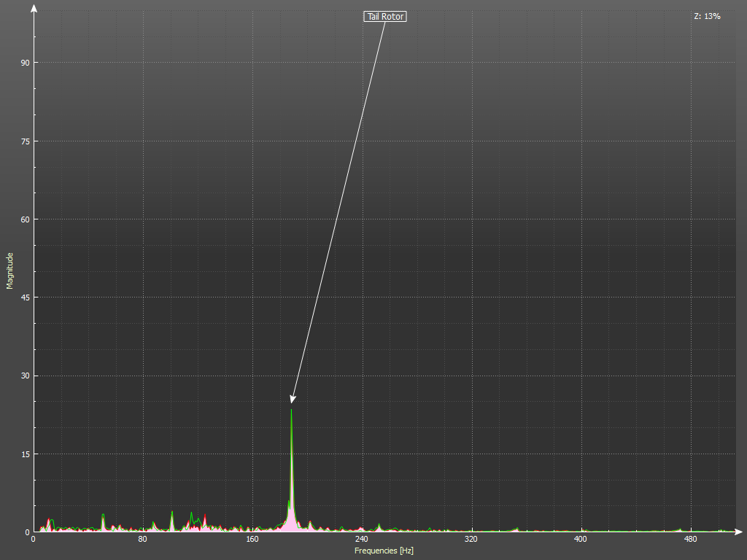The image size is (747, 560).
Task: Click the upward arrow atop the Magnitude axis
Action: click(x=34, y=9)
